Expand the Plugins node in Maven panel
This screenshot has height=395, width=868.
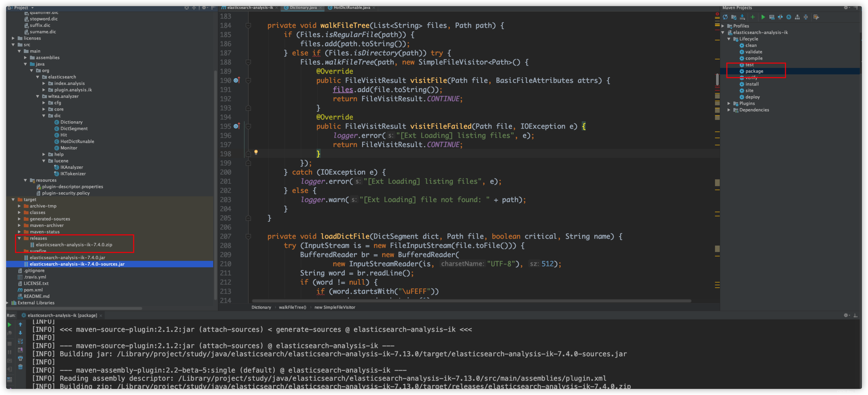click(x=729, y=103)
